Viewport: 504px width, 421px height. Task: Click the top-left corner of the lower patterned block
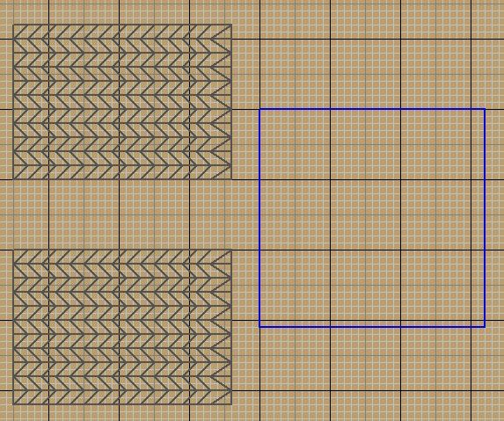tap(13, 250)
